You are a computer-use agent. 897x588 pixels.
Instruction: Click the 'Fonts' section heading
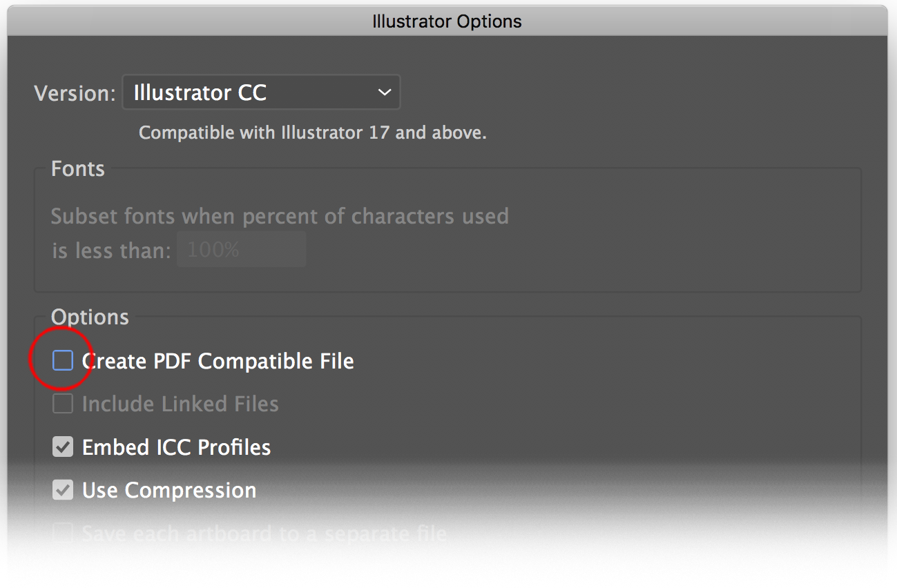coord(78,169)
